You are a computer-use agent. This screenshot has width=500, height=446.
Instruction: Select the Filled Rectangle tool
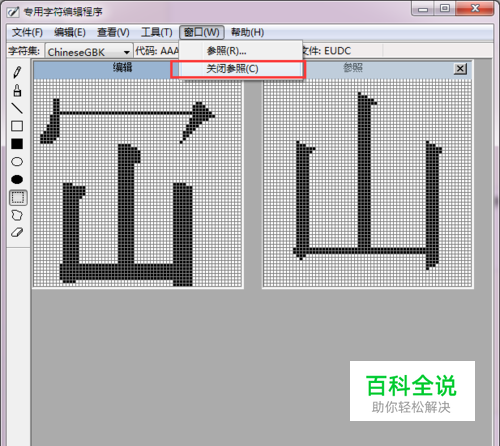[17, 144]
